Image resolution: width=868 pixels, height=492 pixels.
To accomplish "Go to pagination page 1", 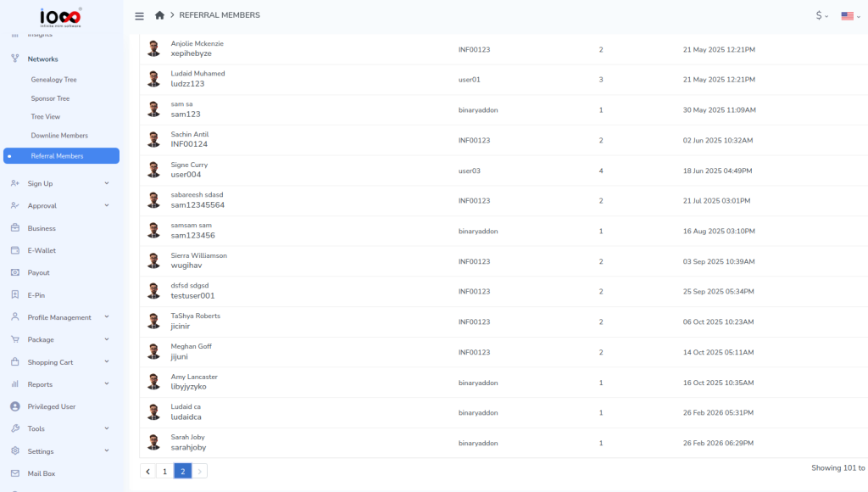I will (164, 471).
